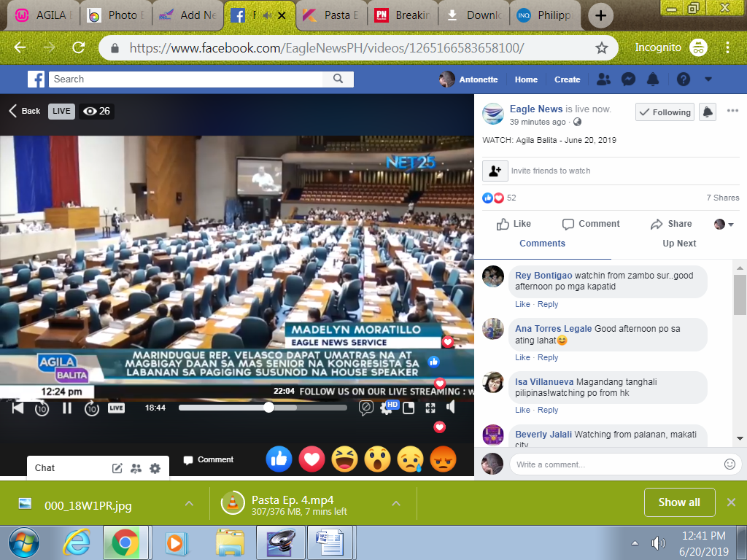
Task: Open the account dropdown arrow in header
Action: (x=708, y=79)
